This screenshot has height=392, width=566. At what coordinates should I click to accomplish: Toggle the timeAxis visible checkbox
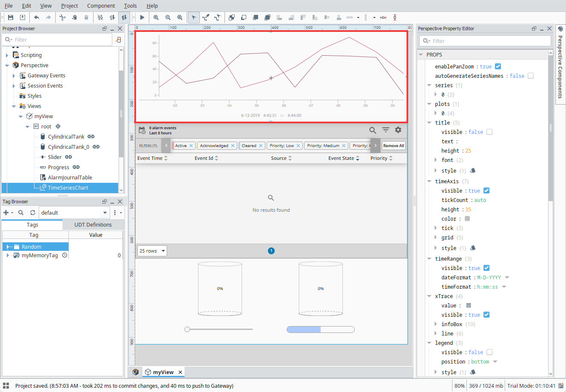[486, 190]
